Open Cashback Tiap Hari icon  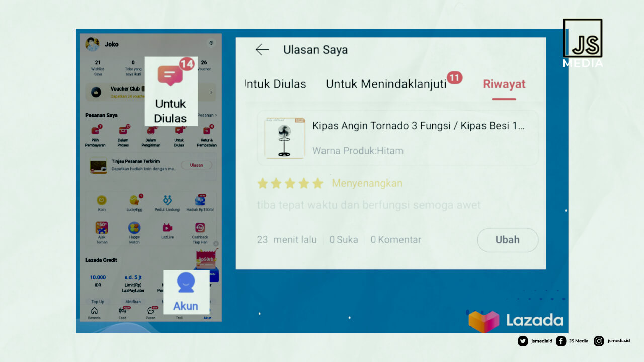coord(200,228)
